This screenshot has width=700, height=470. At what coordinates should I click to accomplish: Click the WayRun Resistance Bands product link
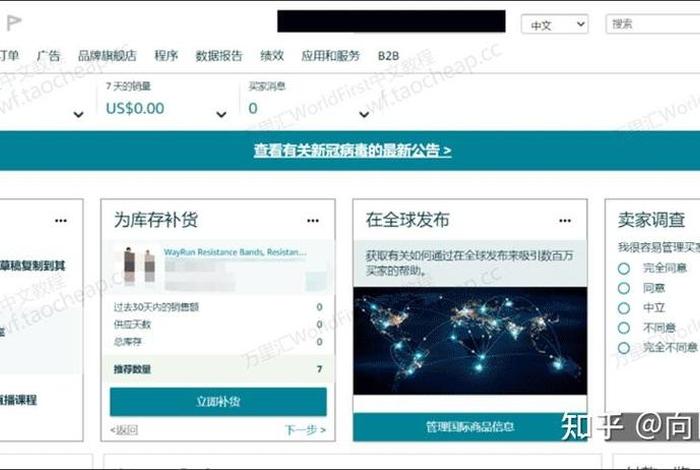point(235,252)
